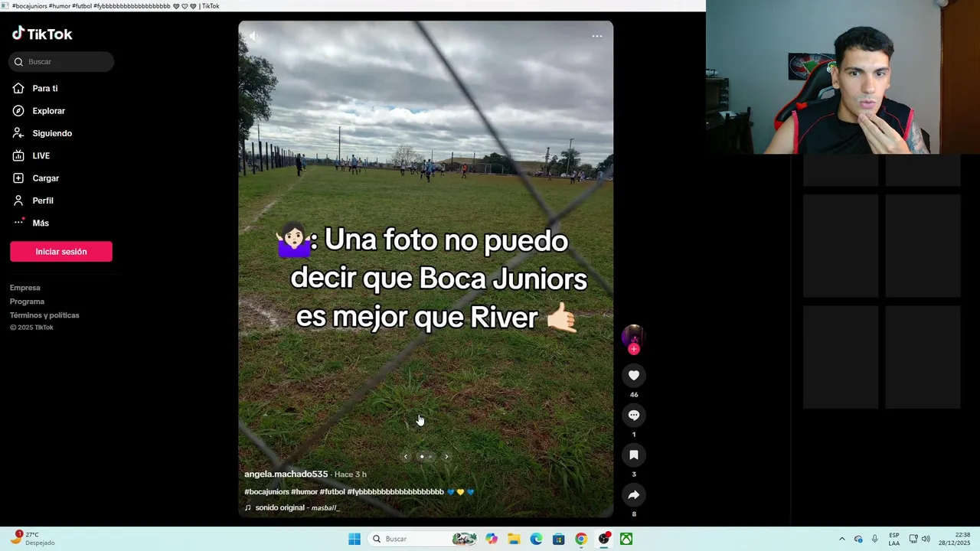Click microphone icon in system tray
Screen dimensions: 980x551
(x=875, y=539)
